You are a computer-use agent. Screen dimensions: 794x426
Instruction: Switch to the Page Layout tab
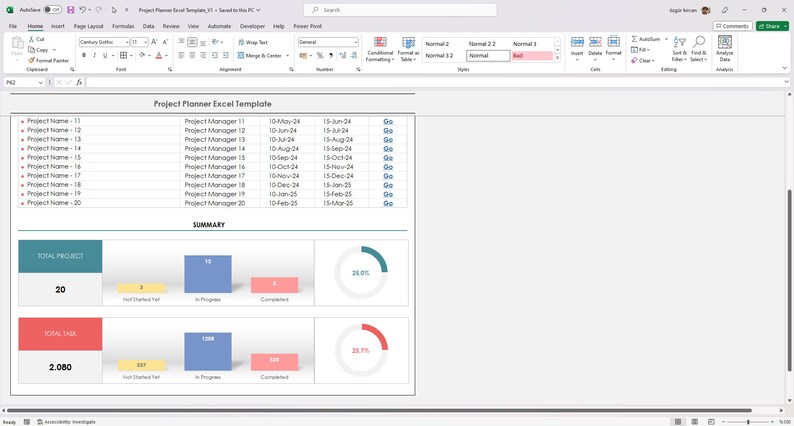88,26
